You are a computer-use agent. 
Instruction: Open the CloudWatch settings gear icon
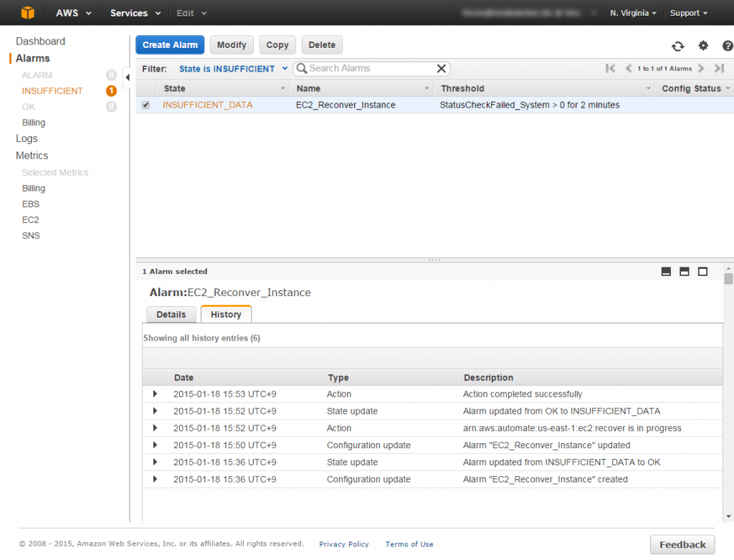coord(703,45)
